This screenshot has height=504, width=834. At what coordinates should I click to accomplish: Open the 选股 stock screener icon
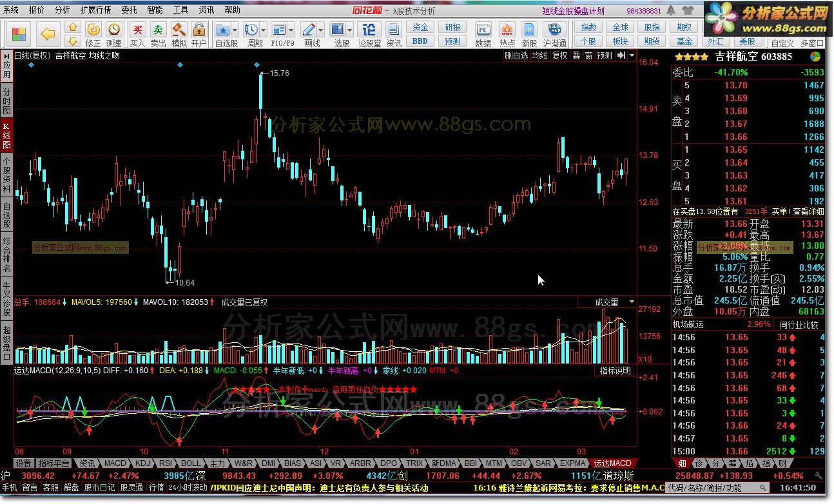click(x=338, y=30)
